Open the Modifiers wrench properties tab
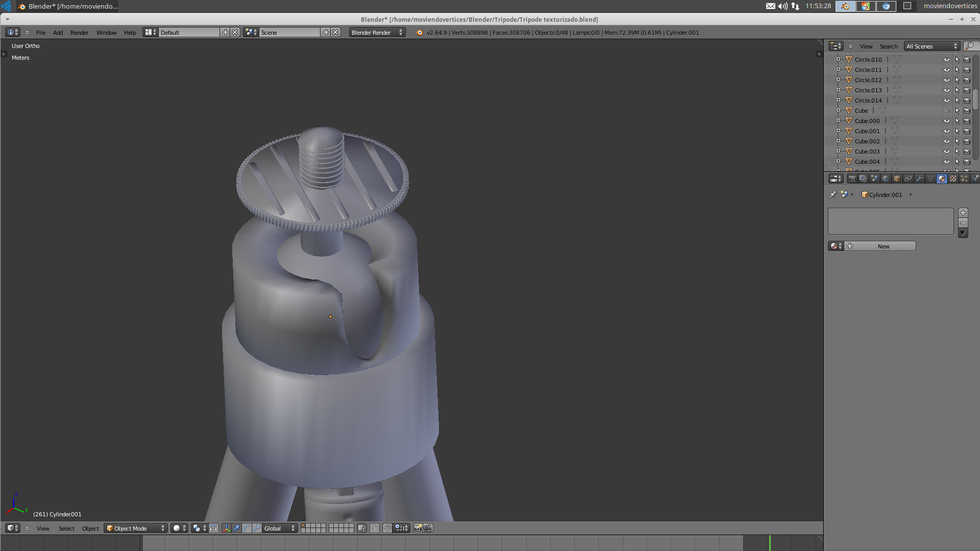 tap(919, 179)
